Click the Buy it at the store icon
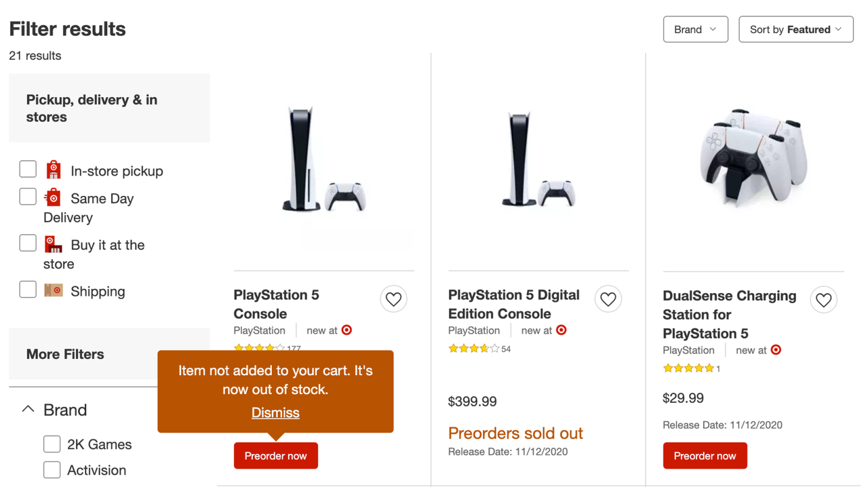 [x=53, y=243]
